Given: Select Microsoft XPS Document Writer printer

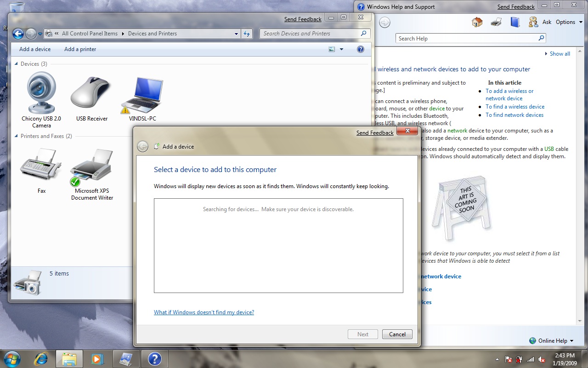Looking at the screenshot, I should [x=92, y=167].
